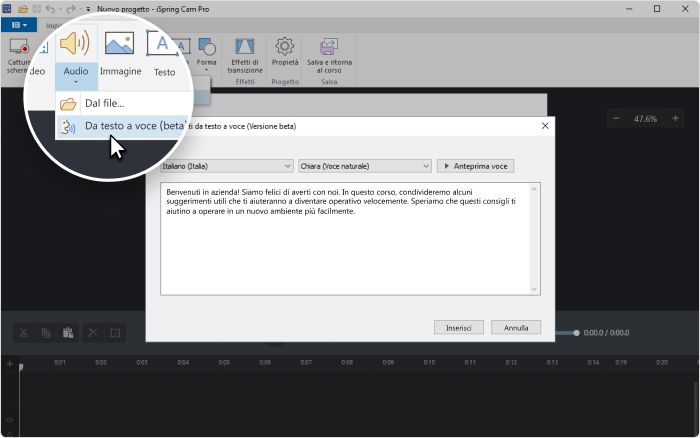700x438 pixels.
Task: Open Effetti di transizione
Action: pyautogui.click(x=245, y=55)
